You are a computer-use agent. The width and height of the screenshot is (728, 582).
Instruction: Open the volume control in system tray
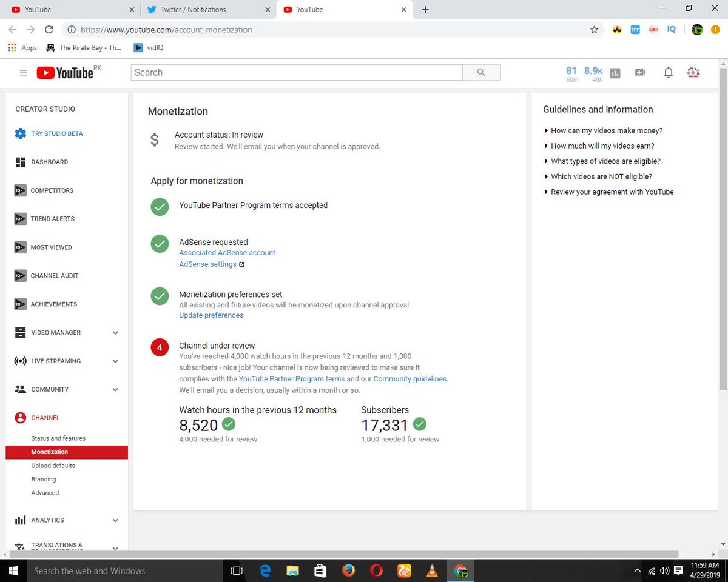tap(664, 570)
